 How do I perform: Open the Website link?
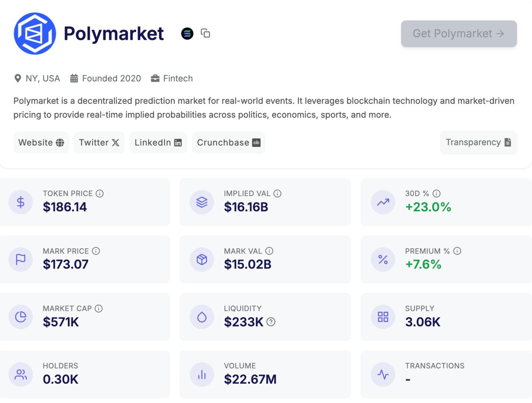(x=41, y=143)
